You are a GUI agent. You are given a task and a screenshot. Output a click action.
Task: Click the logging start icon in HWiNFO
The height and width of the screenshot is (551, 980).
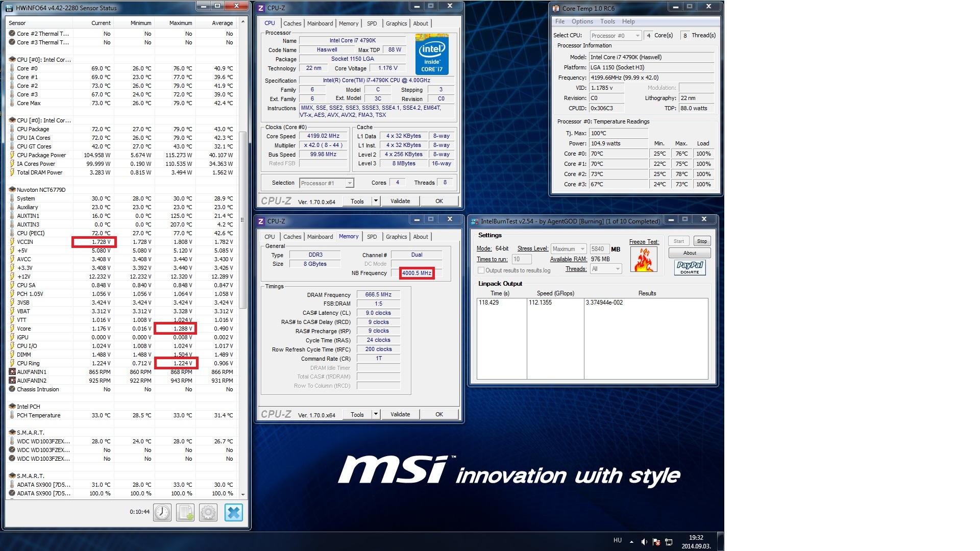click(185, 512)
